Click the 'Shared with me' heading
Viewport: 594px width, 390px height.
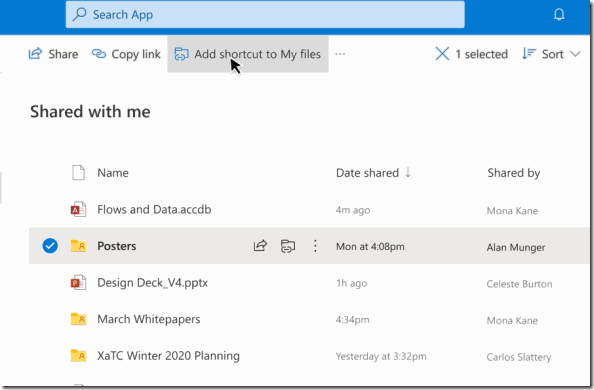pos(90,111)
